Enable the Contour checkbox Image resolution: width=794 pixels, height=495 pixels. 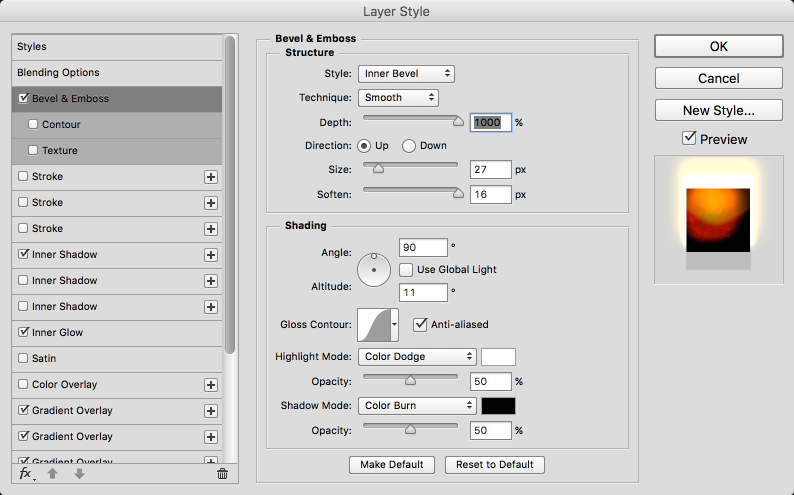pos(34,125)
